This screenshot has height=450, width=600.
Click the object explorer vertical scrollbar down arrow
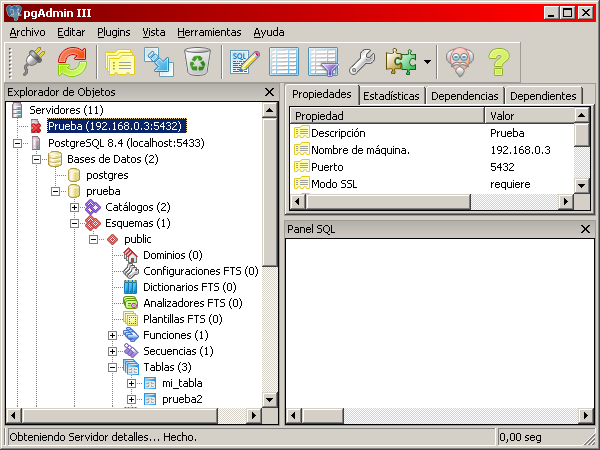tap(269, 400)
